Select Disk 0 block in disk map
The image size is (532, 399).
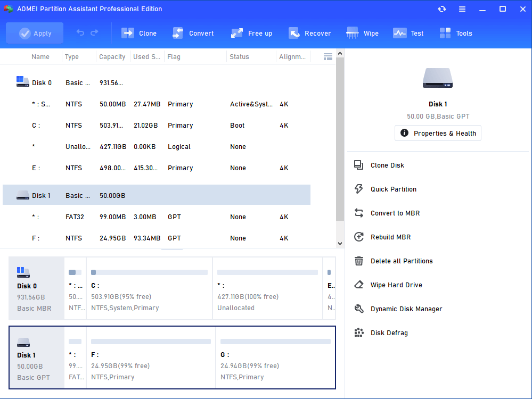pos(36,288)
